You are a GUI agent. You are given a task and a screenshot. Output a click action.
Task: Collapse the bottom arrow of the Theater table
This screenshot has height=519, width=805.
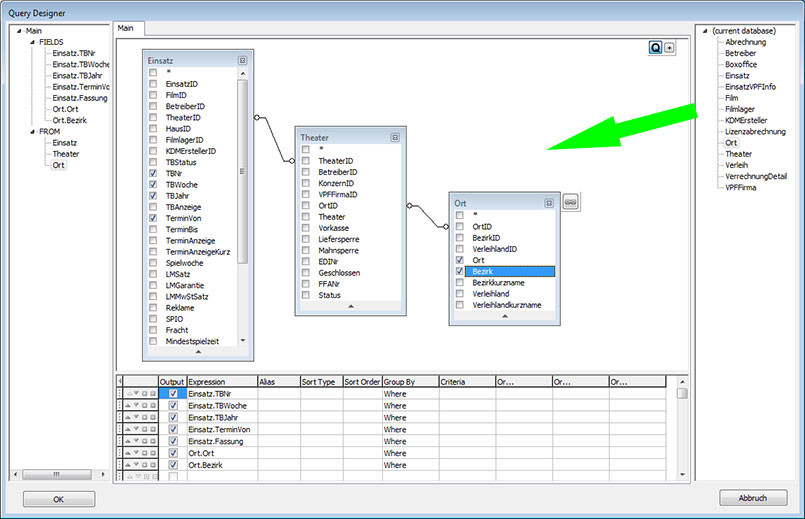pos(350,306)
